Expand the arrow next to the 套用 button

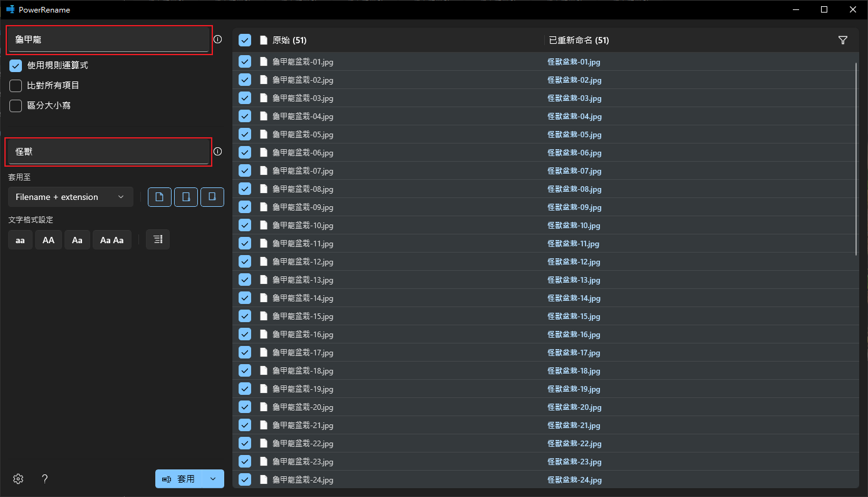[x=214, y=479]
